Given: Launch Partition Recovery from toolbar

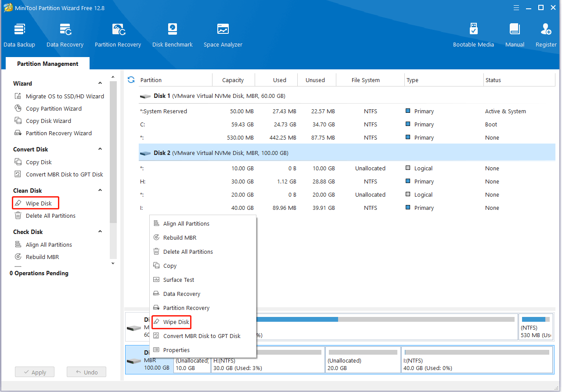Looking at the screenshot, I should [118, 36].
